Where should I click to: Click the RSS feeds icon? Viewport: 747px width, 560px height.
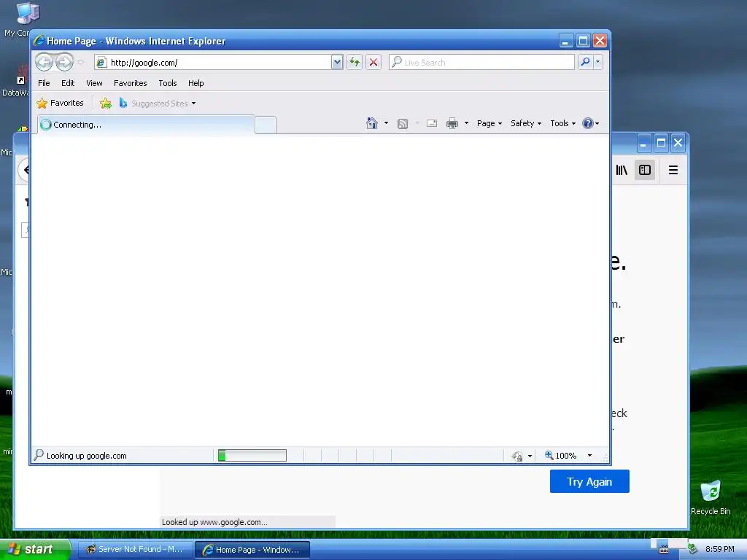[x=403, y=124]
